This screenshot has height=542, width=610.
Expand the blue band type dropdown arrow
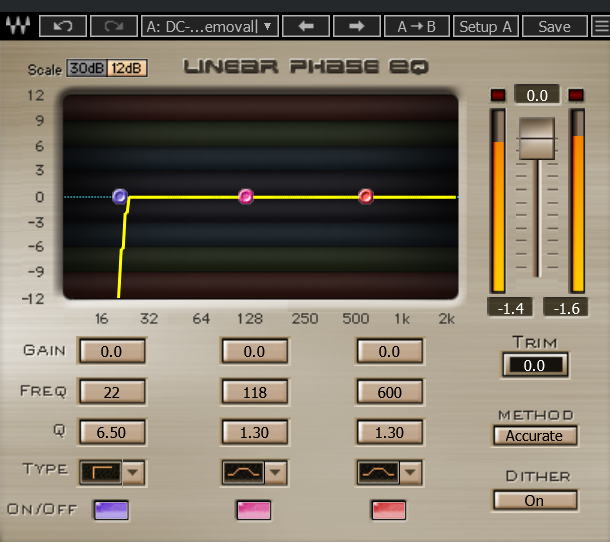pyautogui.click(x=133, y=472)
